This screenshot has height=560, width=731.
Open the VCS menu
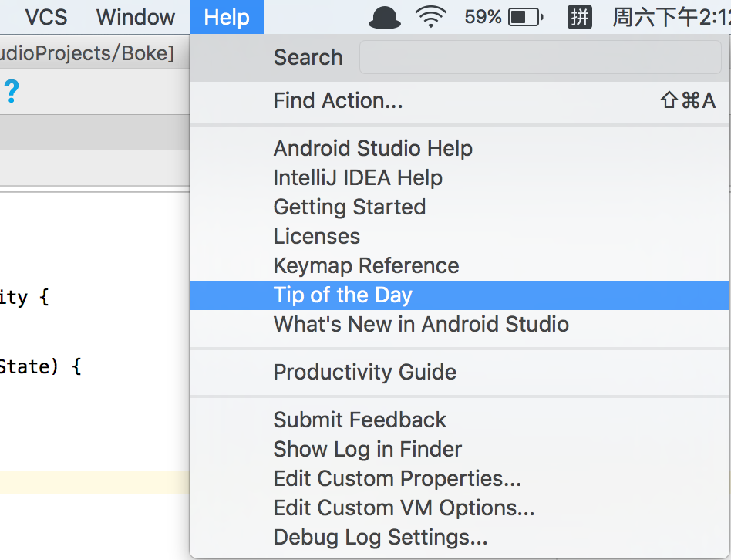pyautogui.click(x=46, y=17)
